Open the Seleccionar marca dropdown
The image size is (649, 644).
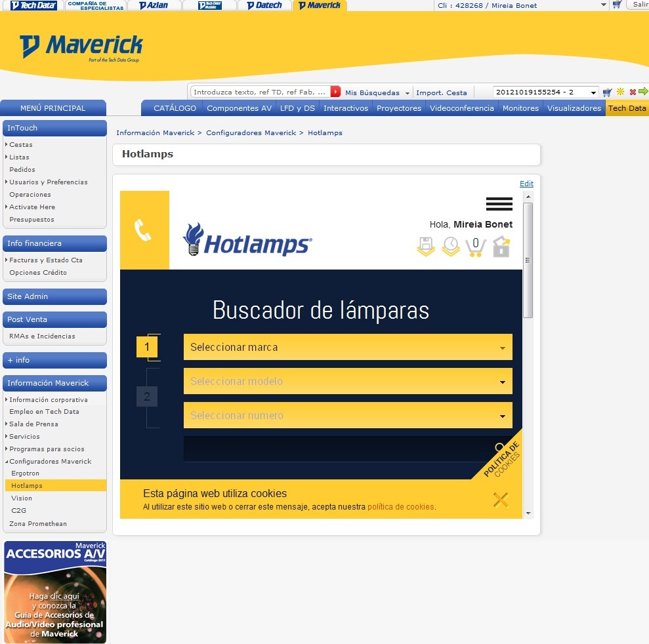[348, 348]
